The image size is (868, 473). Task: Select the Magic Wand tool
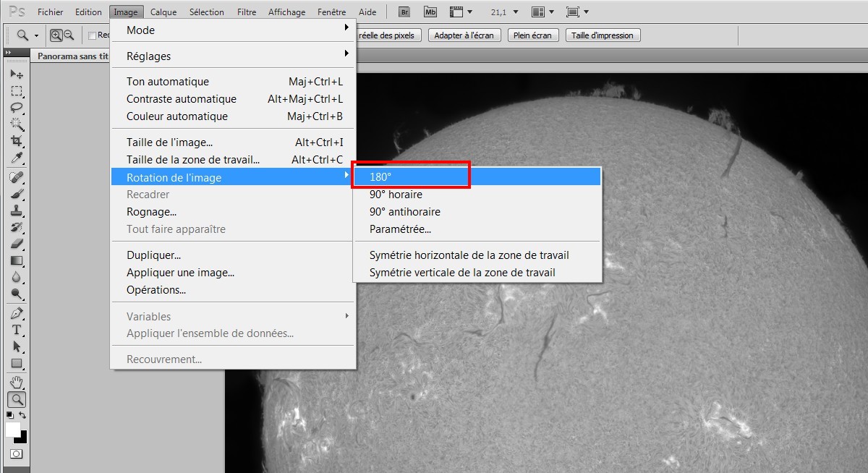coord(17,124)
